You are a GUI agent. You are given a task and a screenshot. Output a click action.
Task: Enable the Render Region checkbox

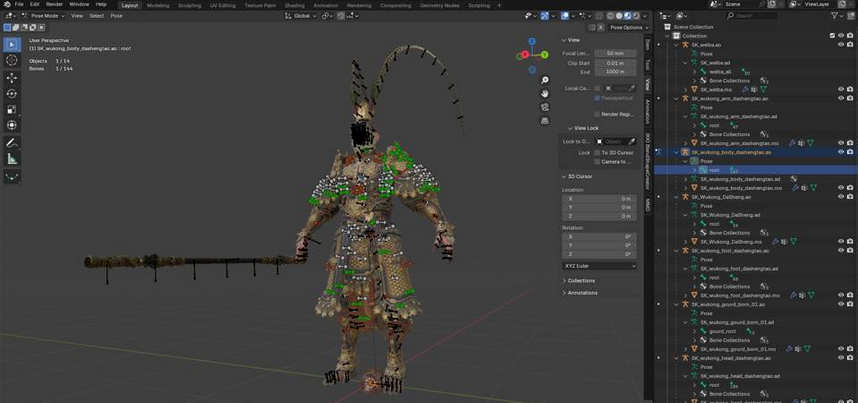pos(598,114)
